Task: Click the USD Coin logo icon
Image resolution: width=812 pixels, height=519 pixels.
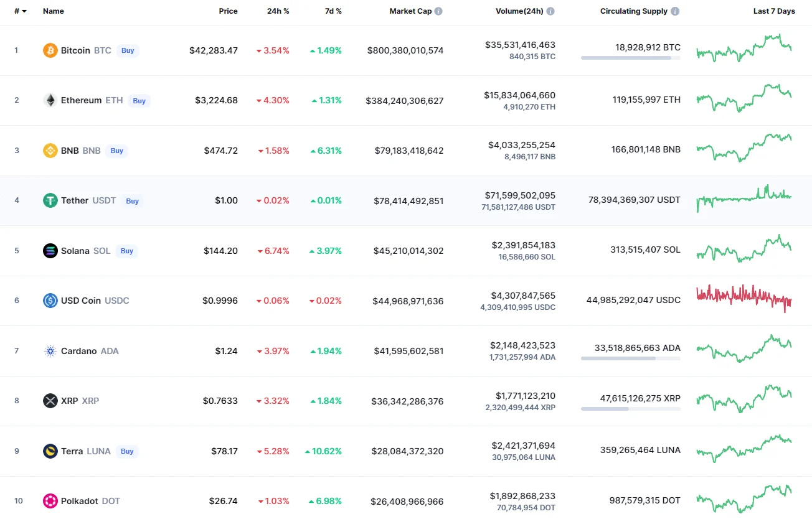Action: pyautogui.click(x=50, y=301)
